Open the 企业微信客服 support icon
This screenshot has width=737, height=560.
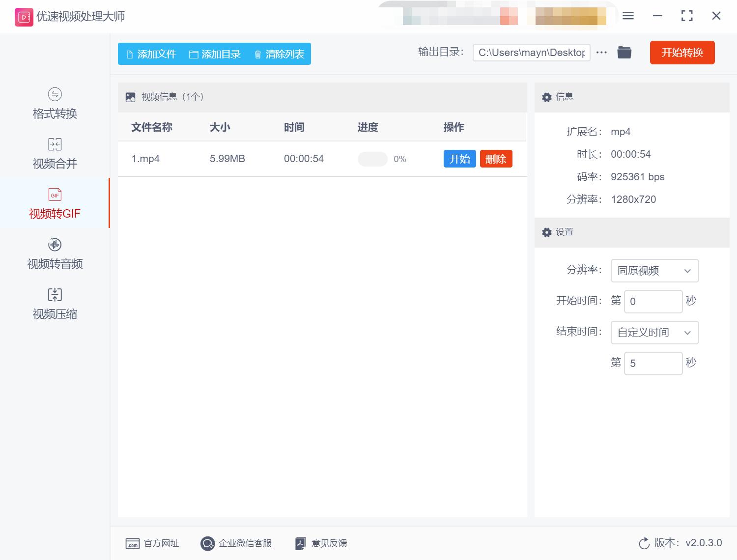[207, 543]
